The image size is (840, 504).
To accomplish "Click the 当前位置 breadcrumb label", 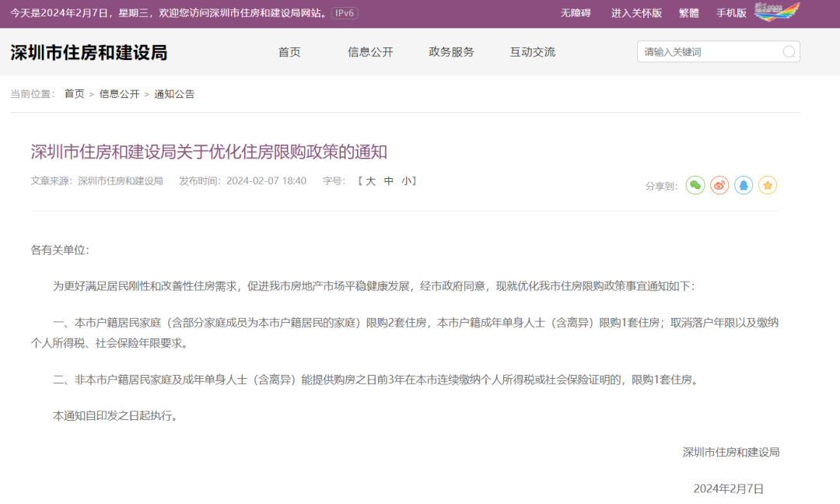I will click(x=33, y=94).
